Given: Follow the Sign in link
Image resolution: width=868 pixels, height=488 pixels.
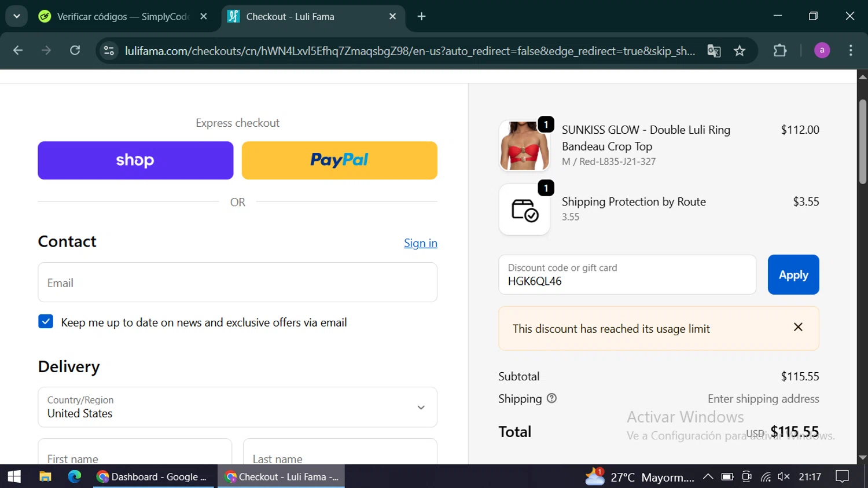Looking at the screenshot, I should tap(421, 243).
